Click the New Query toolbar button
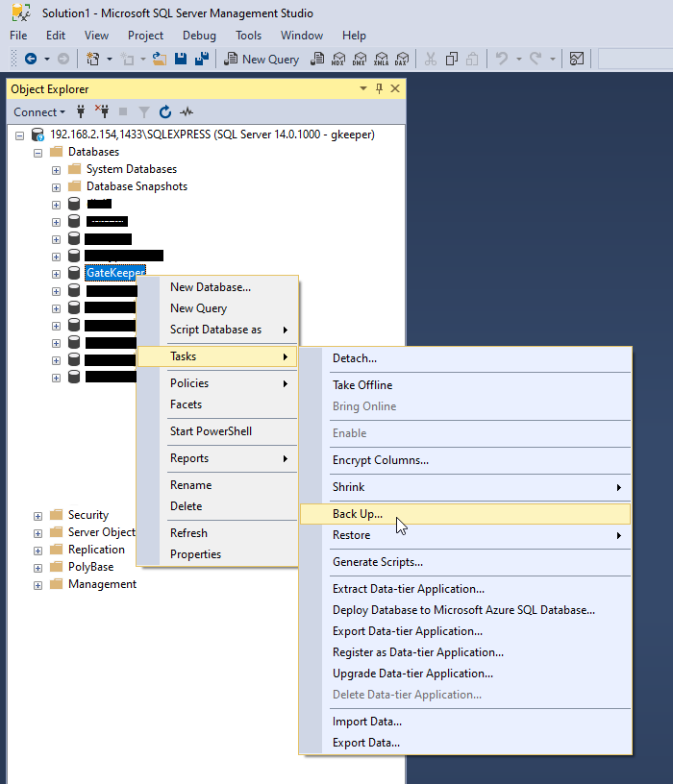Viewport: 673px width, 784px height. coord(262,59)
